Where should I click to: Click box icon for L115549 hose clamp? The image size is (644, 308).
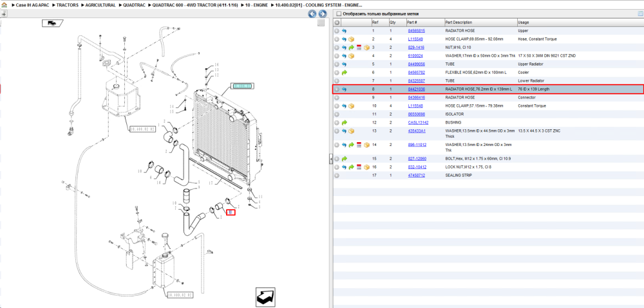[352, 39]
